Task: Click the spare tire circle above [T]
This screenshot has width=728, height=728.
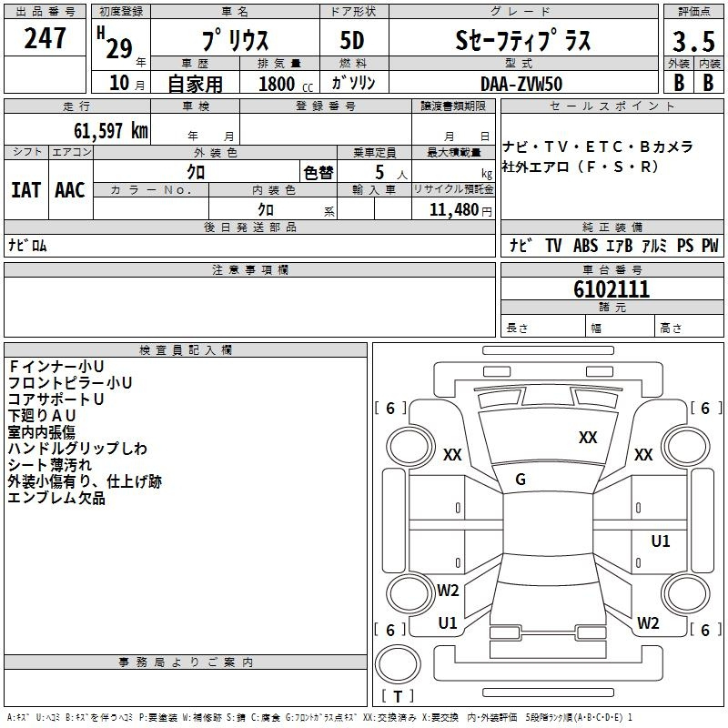Action: pyautogui.click(x=398, y=664)
